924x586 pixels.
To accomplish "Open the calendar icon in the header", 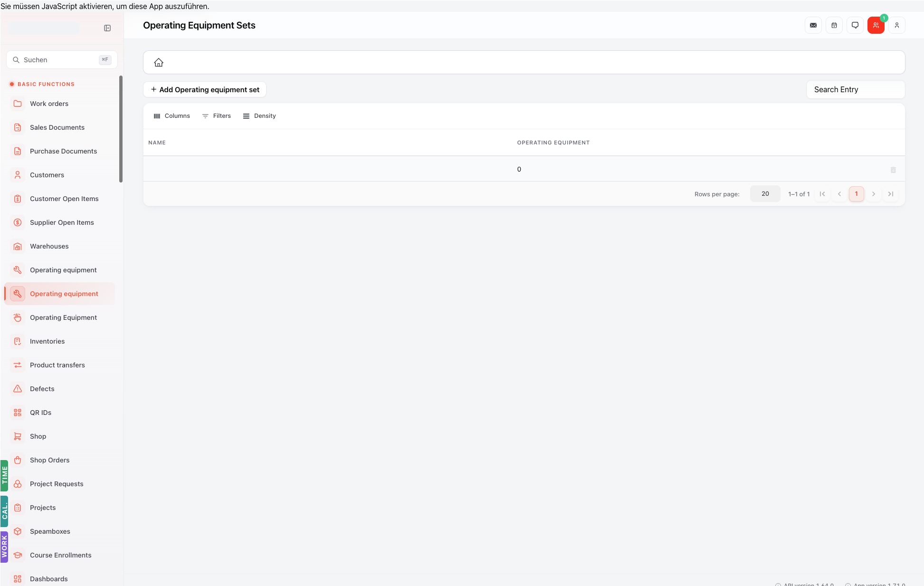I will click(834, 25).
